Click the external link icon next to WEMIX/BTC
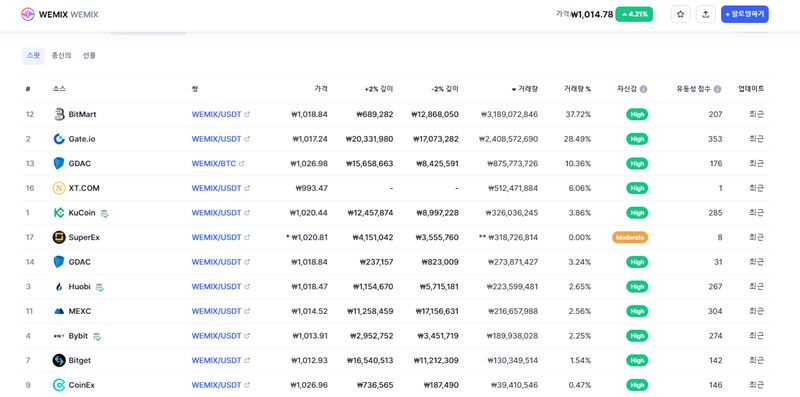The height and width of the screenshot is (397, 800). (x=242, y=164)
